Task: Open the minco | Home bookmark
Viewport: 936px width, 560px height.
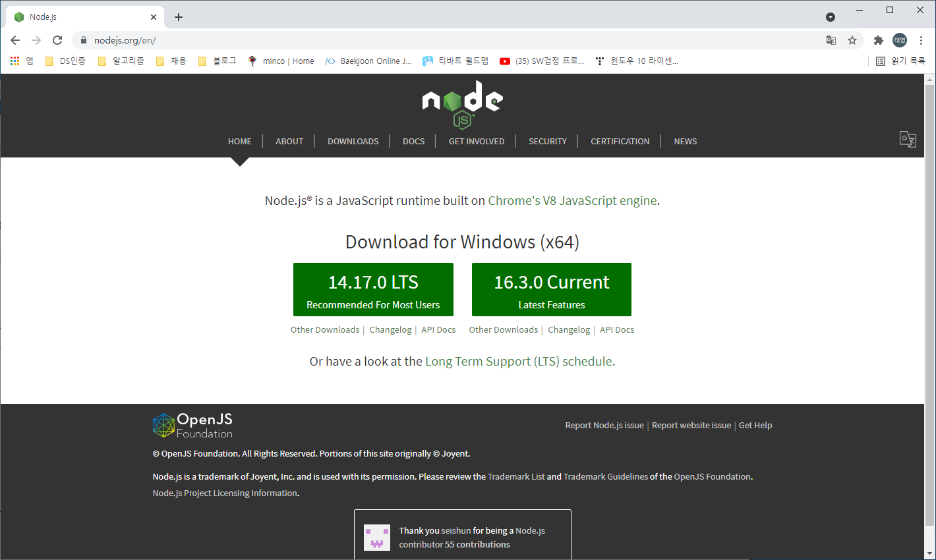Action: tap(281, 61)
